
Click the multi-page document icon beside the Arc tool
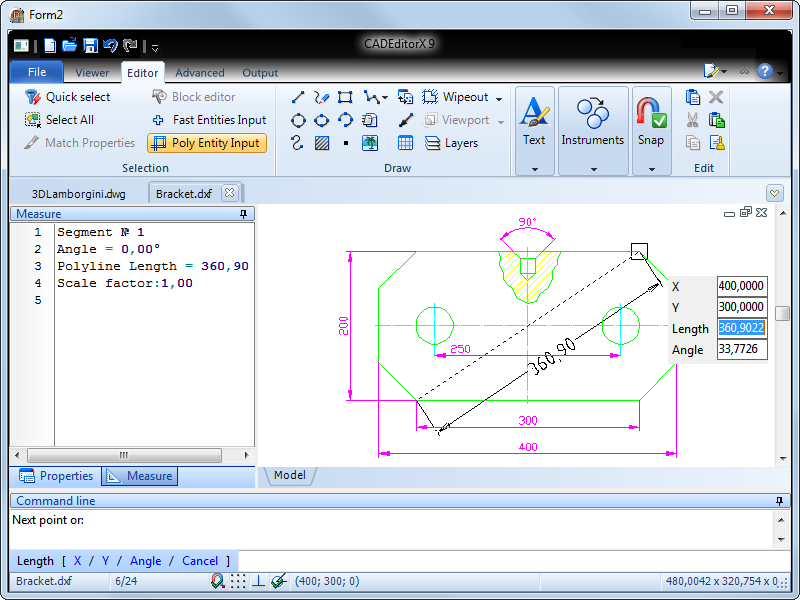[x=369, y=120]
